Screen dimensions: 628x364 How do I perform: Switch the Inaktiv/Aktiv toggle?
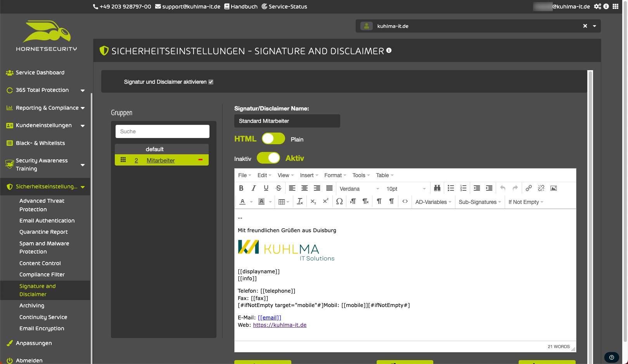click(268, 158)
